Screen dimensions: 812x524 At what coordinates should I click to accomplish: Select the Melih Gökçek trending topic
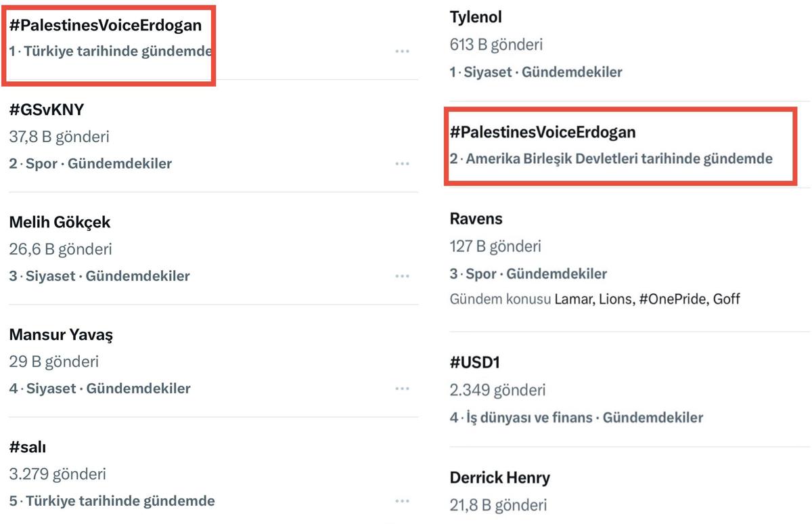(60, 222)
